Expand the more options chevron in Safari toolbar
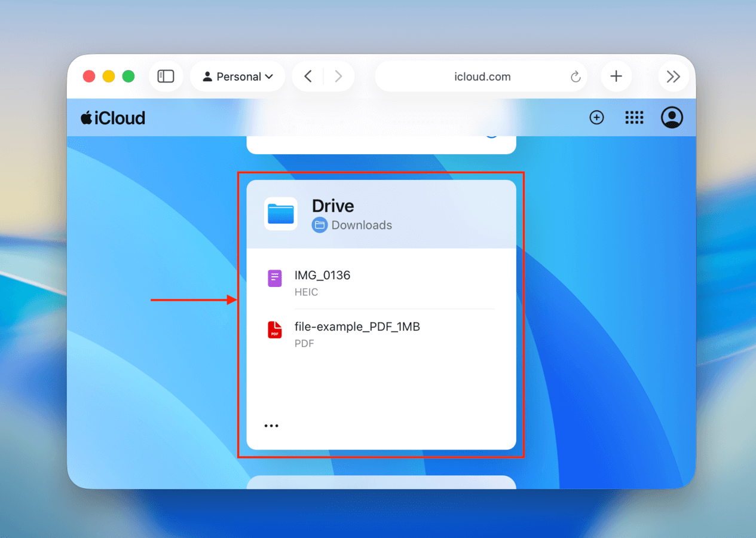This screenshot has width=756, height=538. pyautogui.click(x=674, y=76)
